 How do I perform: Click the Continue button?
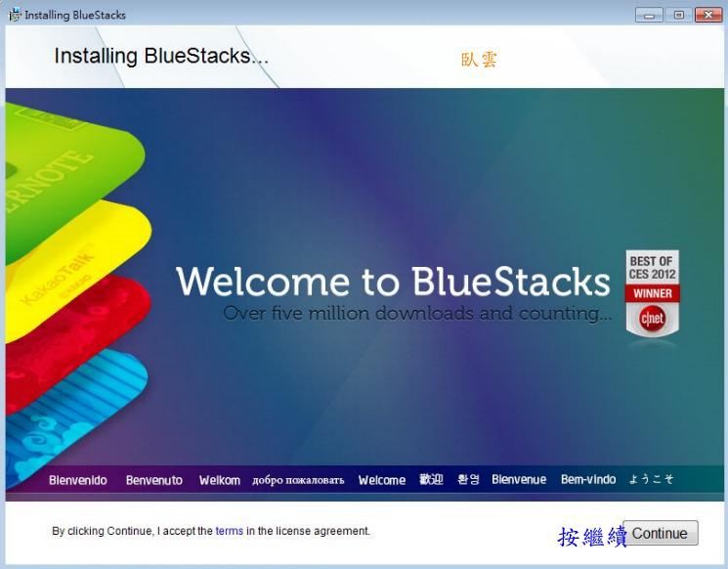click(x=661, y=533)
